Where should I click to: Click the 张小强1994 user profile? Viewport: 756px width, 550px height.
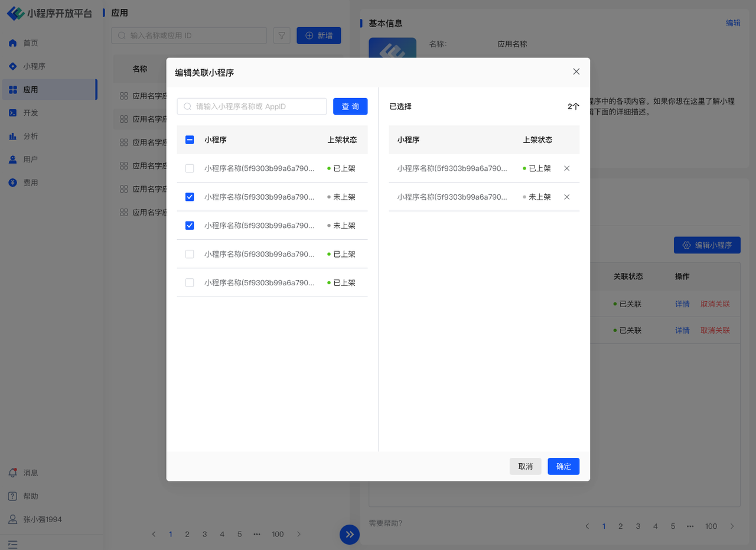35,519
